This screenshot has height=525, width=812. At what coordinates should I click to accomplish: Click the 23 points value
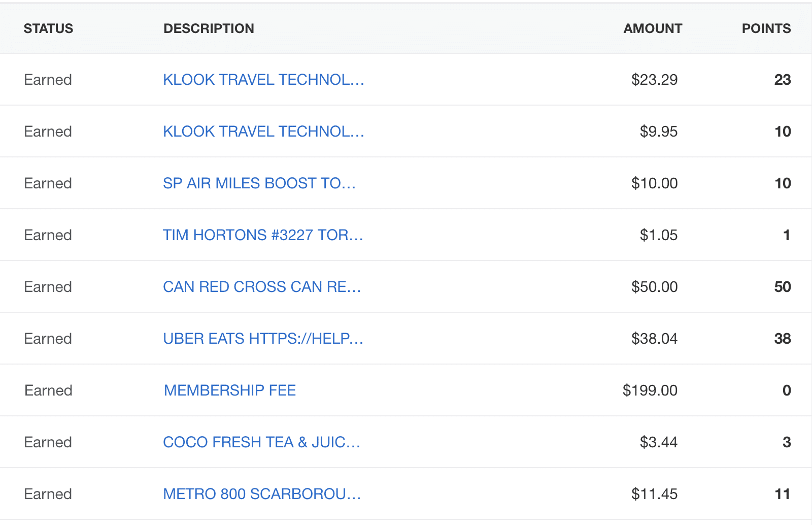click(782, 80)
